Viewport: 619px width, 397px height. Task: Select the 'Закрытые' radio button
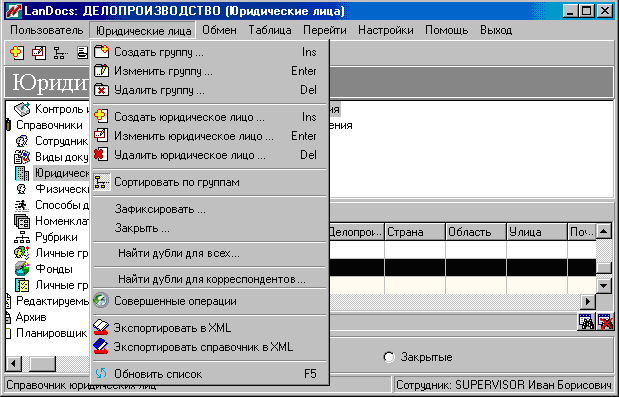coord(389,357)
